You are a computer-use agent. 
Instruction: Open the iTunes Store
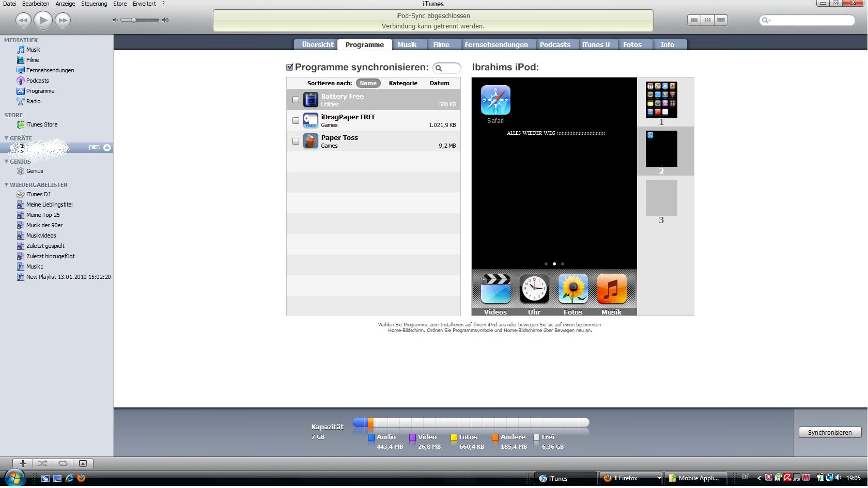(x=41, y=124)
